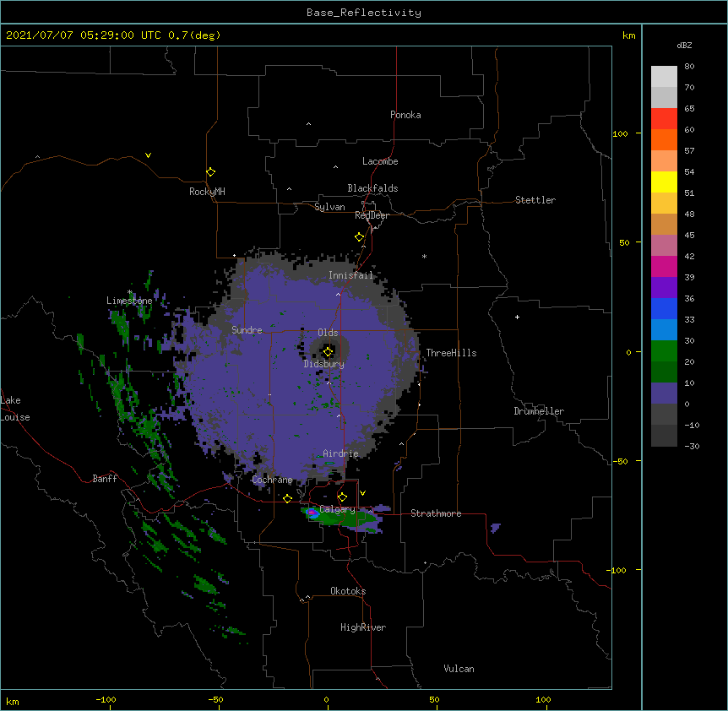
Task: Click the Innisfail city label
Action: (x=350, y=275)
